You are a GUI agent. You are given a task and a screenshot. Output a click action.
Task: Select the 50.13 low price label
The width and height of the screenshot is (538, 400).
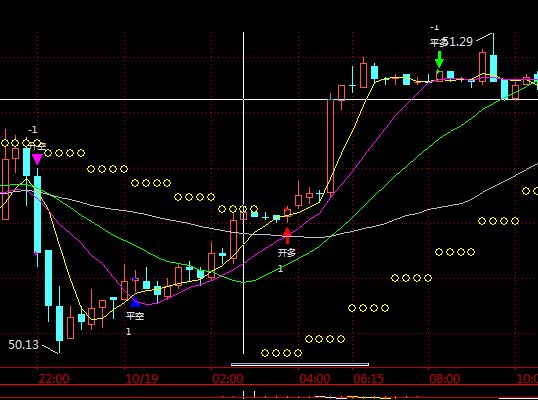[x=23, y=345]
